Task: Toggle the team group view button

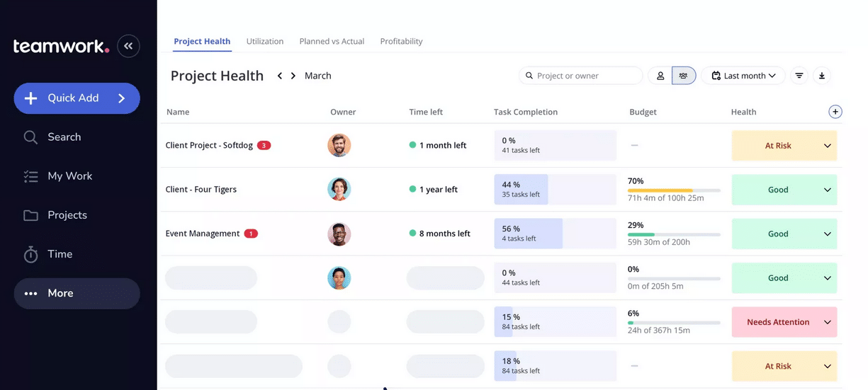Action: tap(684, 76)
